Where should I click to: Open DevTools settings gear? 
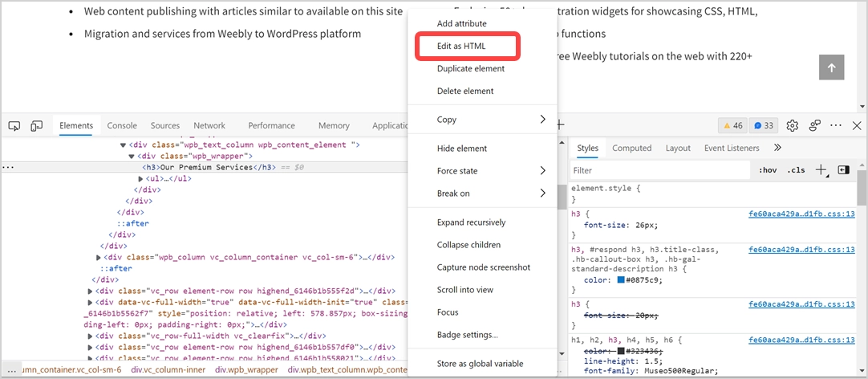click(x=793, y=126)
